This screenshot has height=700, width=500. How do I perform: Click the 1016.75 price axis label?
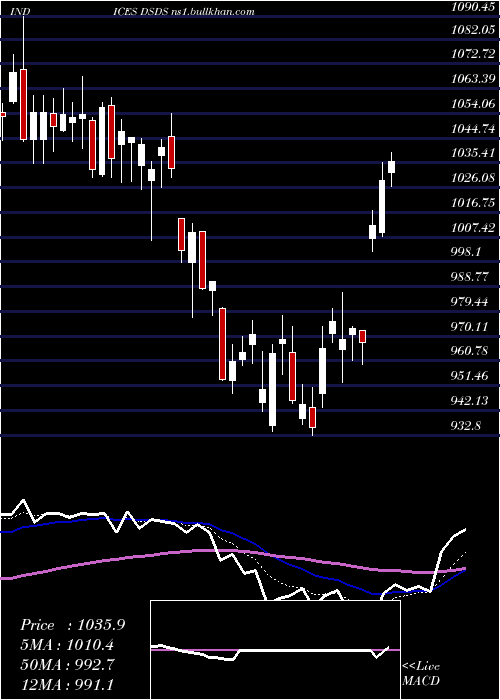click(474, 203)
